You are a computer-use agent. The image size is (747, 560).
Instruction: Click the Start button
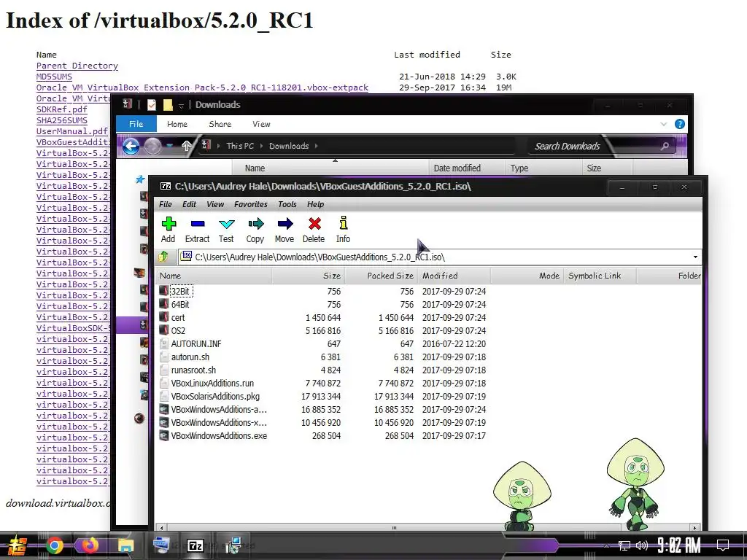pos(18,545)
